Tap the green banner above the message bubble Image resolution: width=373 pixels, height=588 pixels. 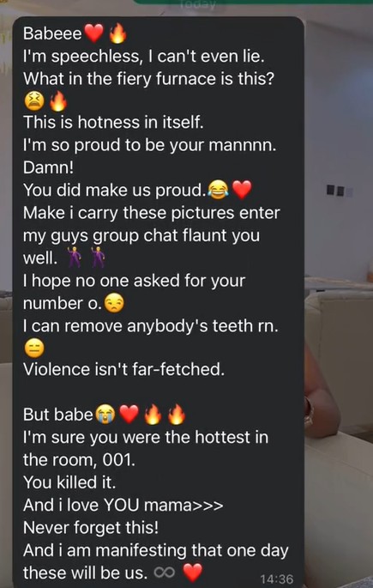pos(253,2)
